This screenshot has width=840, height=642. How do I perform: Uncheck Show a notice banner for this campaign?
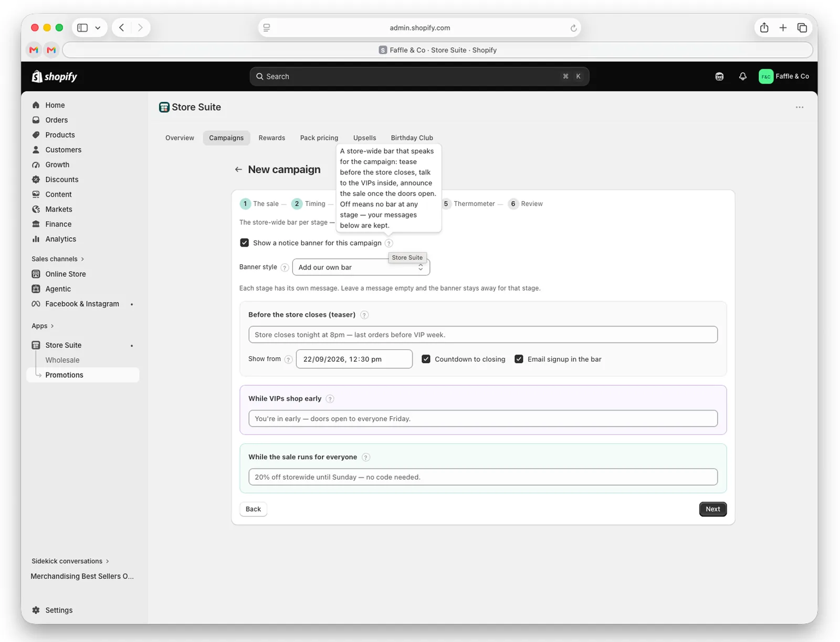pyautogui.click(x=245, y=243)
